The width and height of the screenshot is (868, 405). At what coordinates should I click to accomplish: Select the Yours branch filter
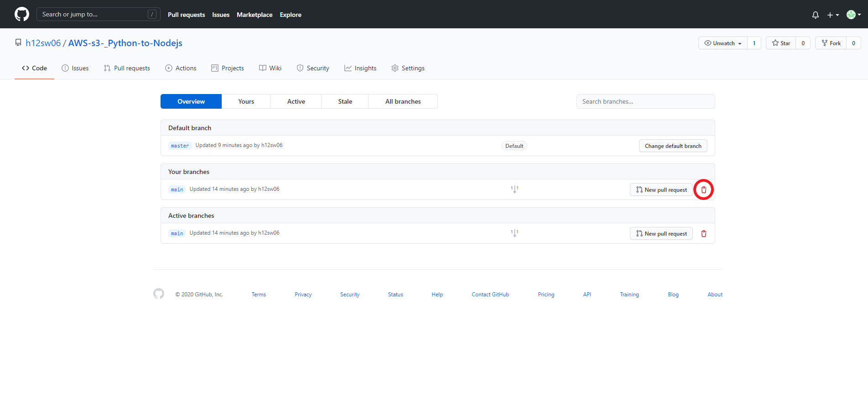246,101
